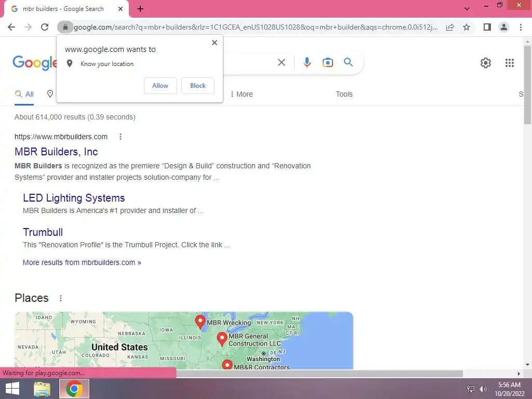Clear the search box text
The height and width of the screenshot is (399, 532).
(281, 62)
